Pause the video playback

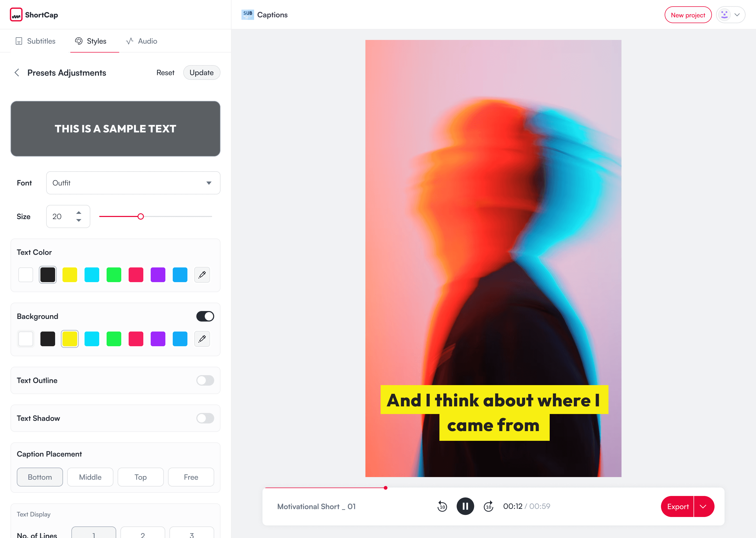click(x=465, y=506)
